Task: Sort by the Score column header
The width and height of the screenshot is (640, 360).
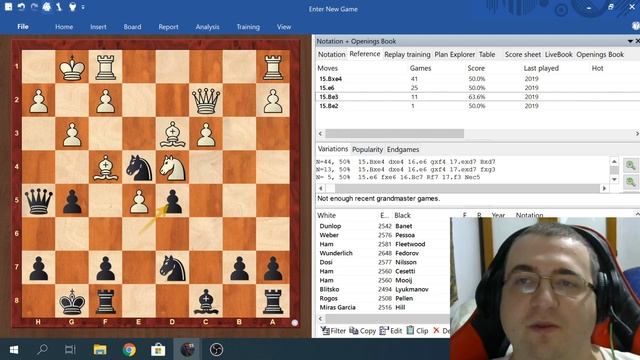Action: (x=476, y=68)
